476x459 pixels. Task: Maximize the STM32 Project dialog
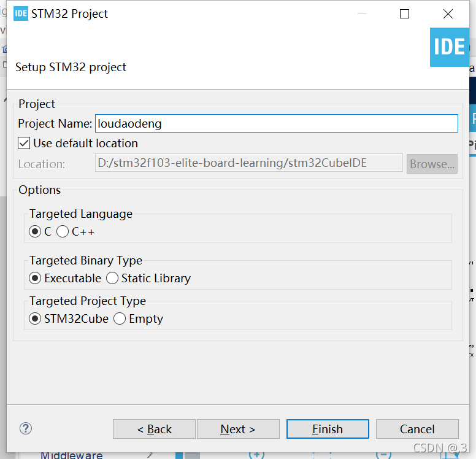tap(404, 14)
